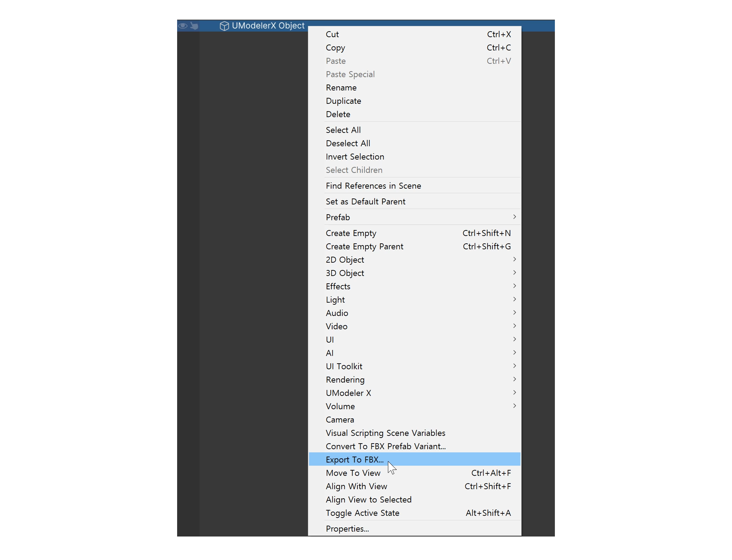Choose Copy from the context menu
The image size is (732, 560).
coord(415,48)
